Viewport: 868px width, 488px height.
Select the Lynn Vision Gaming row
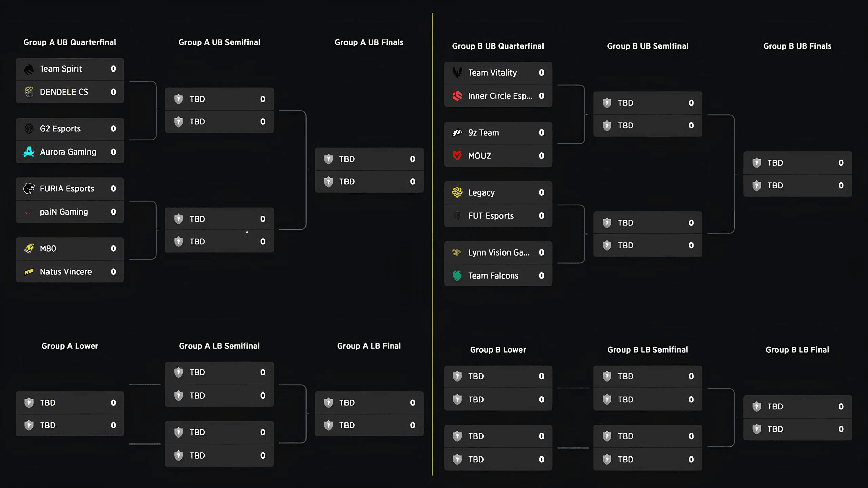[498, 252]
